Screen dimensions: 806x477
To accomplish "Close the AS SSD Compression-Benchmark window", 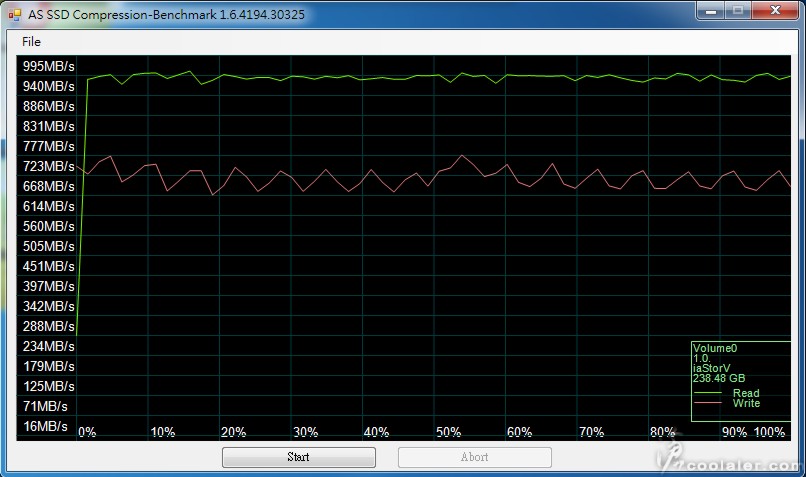I will [x=776, y=11].
